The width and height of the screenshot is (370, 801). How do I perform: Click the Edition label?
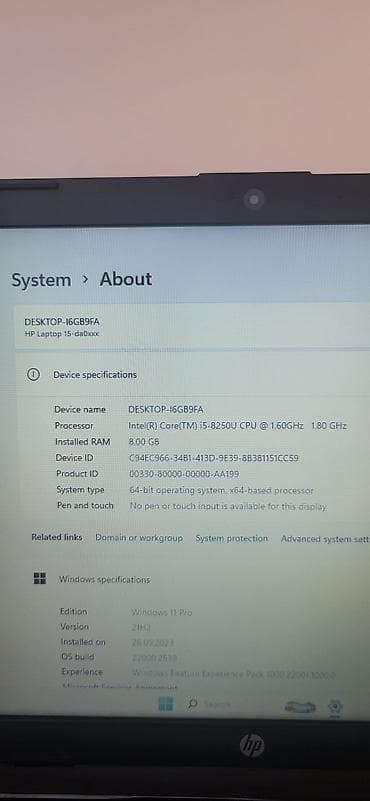[x=74, y=611]
